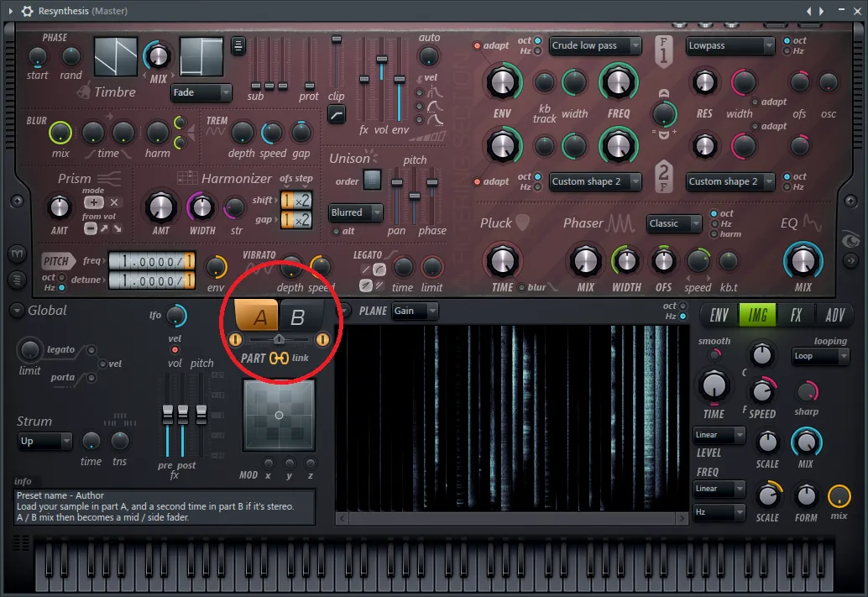The height and width of the screenshot is (597, 868).
Task: Click the BLUR mix knob
Action: pos(60,133)
